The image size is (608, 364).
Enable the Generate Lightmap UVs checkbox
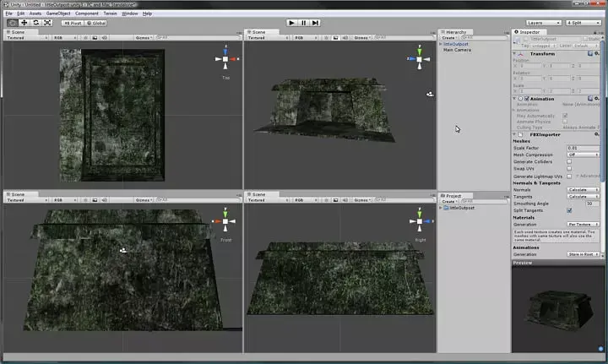pyautogui.click(x=569, y=177)
